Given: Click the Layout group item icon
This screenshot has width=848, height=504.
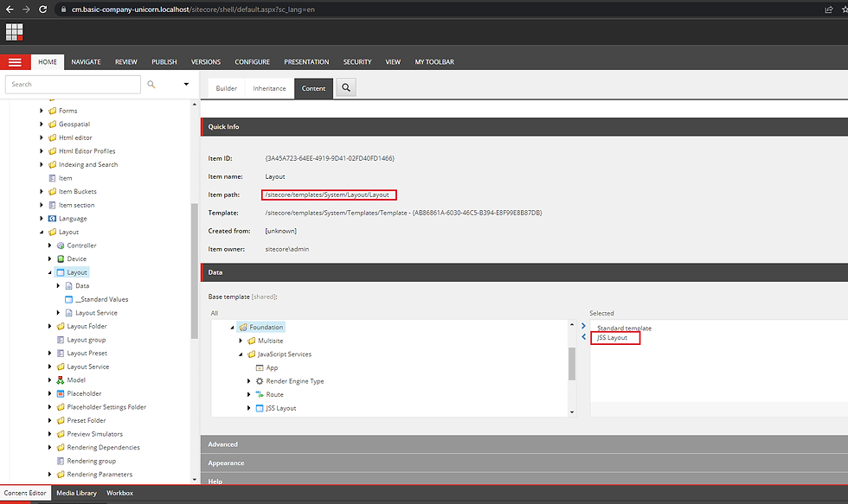Looking at the screenshot, I should [x=61, y=340].
